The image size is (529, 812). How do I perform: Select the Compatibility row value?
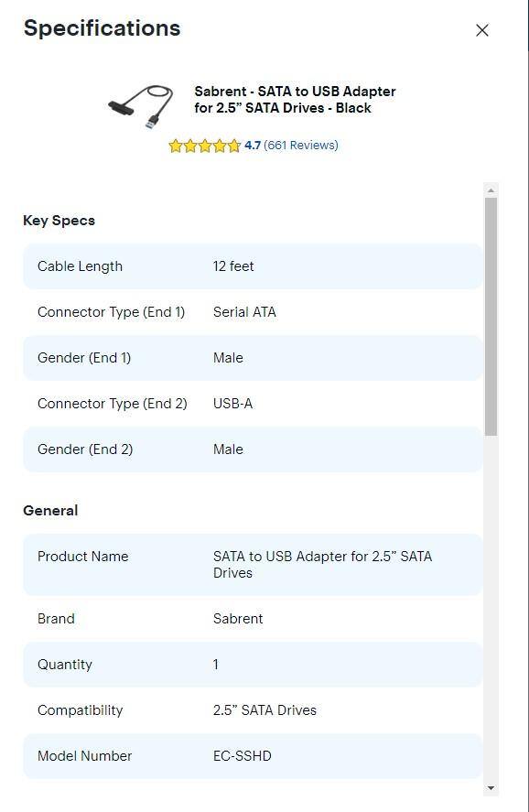click(265, 709)
